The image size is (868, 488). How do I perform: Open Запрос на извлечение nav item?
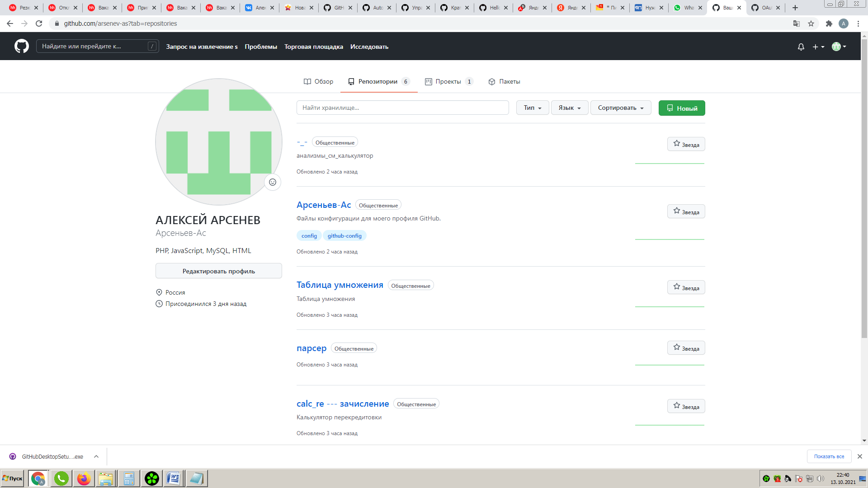202,47
